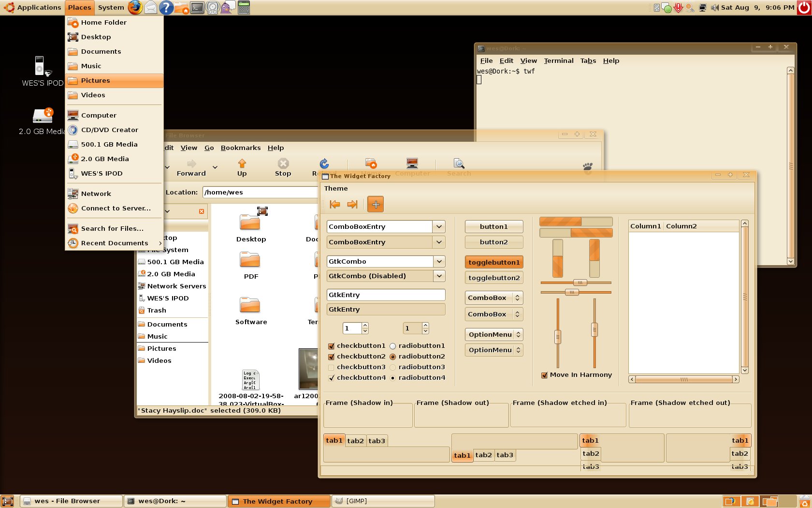Activate togglebutton2
This screenshot has height=508, width=812.
(494, 278)
